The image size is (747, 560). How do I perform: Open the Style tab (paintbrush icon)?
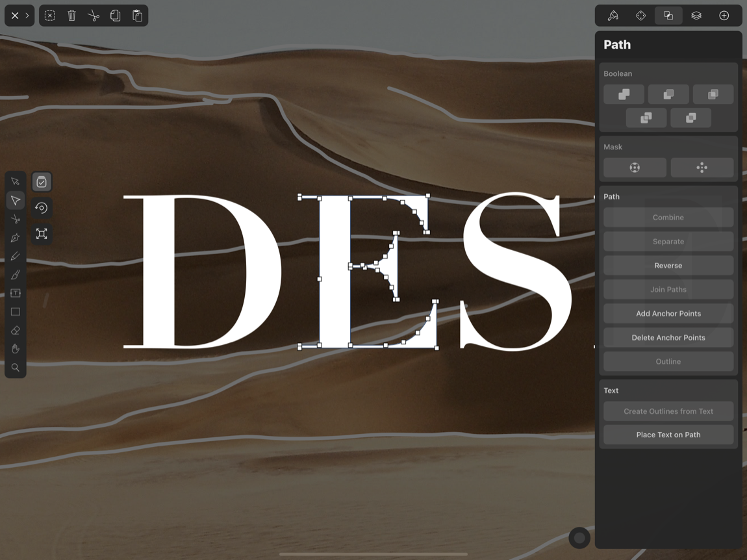coord(613,16)
